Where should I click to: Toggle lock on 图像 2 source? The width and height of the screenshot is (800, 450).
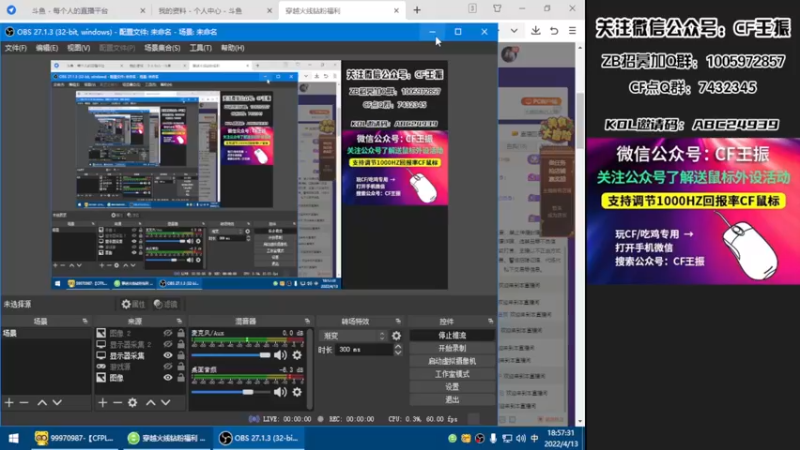181,333
